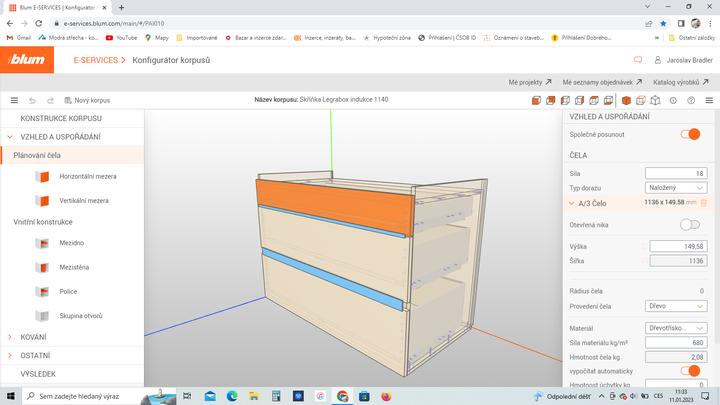Open the Provedení čela dropdown
Image resolution: width=720 pixels, height=405 pixels.
click(x=678, y=306)
